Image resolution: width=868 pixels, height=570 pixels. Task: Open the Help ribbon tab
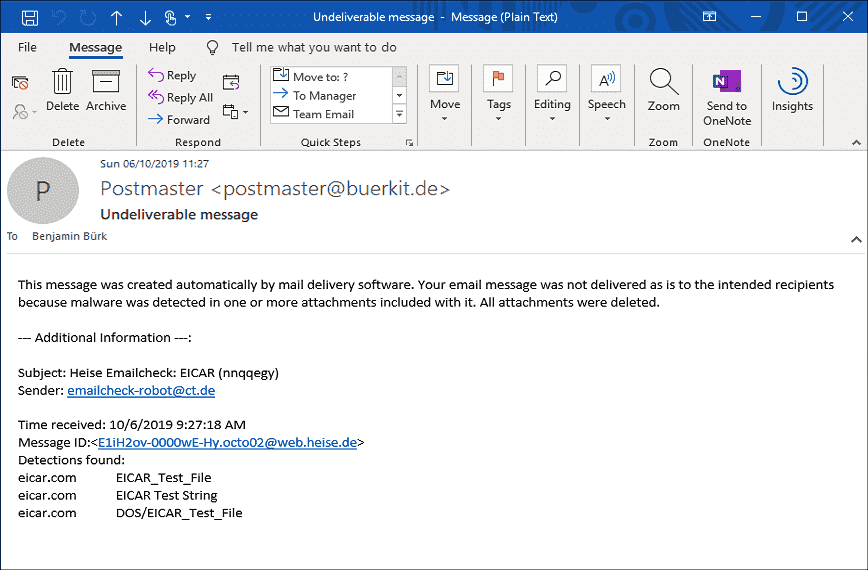pyautogui.click(x=162, y=48)
